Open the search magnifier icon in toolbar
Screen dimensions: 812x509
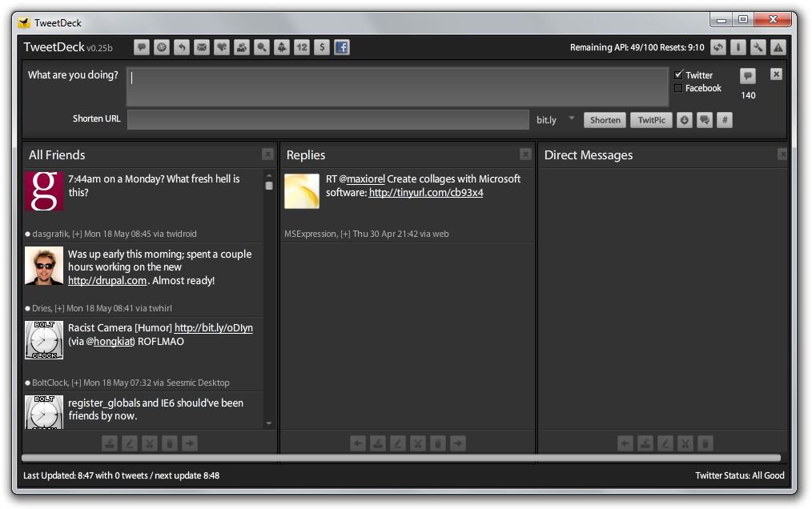(262, 47)
